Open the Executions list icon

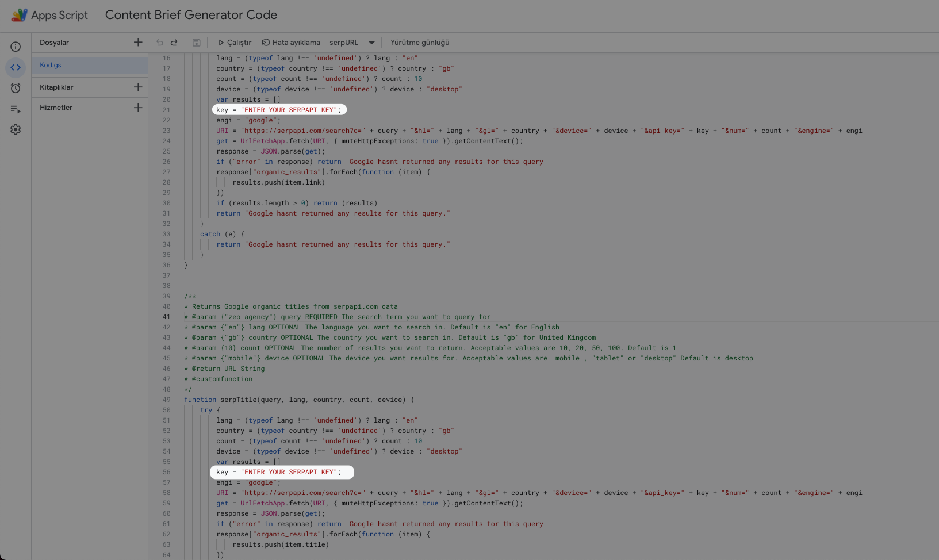tap(16, 109)
